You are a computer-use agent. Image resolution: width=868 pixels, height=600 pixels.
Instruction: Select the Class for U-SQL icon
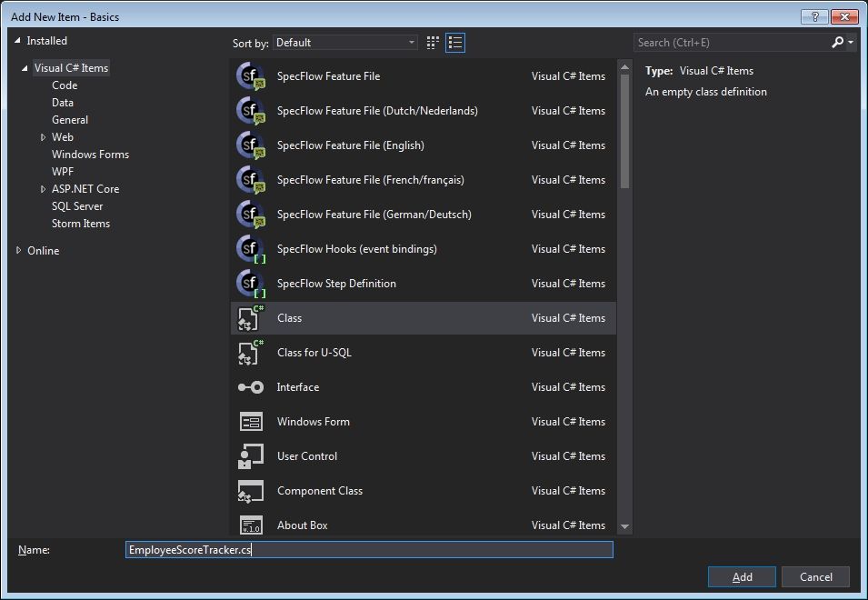(x=251, y=353)
